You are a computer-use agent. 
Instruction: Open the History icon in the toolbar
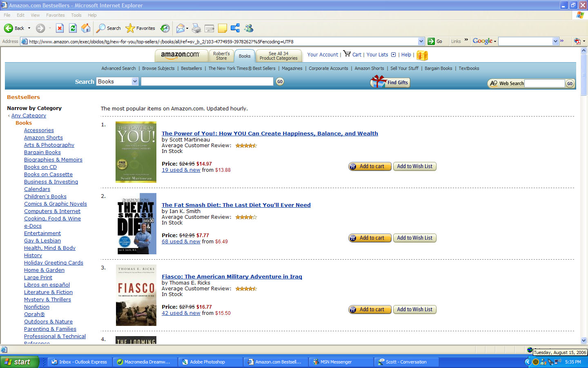coord(165,28)
